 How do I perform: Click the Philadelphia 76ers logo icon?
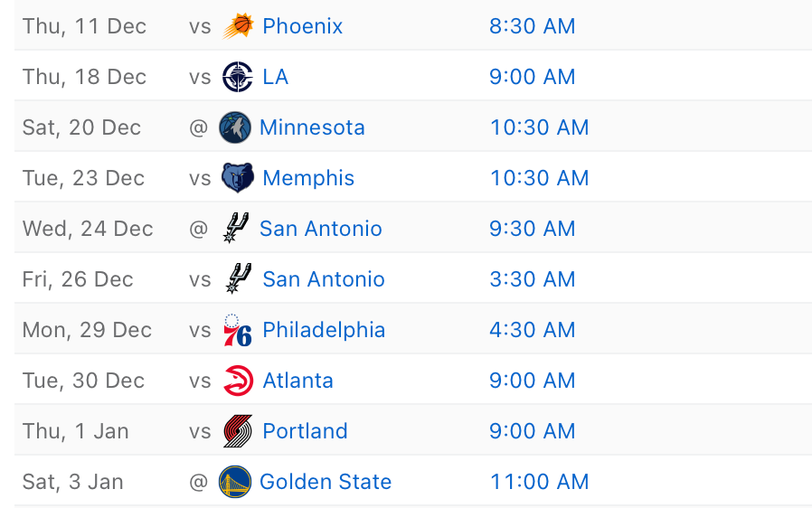(x=238, y=330)
